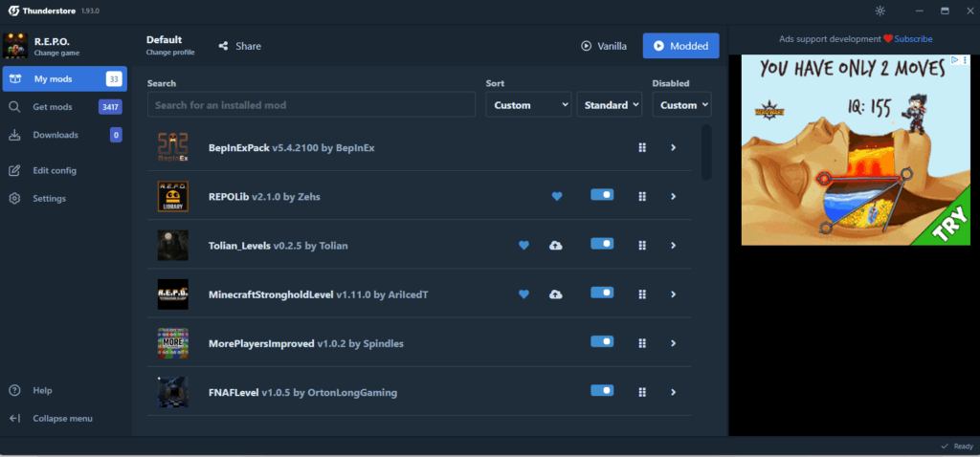Viewport: 980px width, 457px height.
Task: Expand the MorePlayersImproved row chevron
Action: [x=673, y=343]
